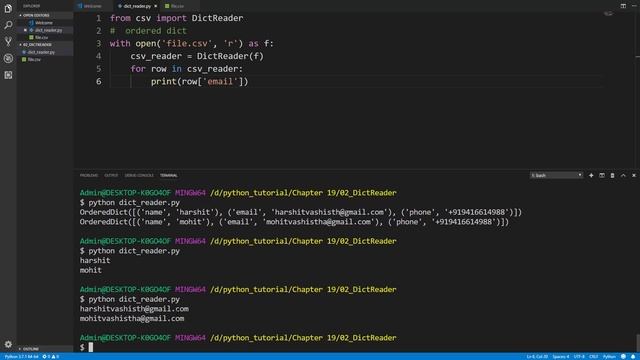The image size is (640, 360).
Task: Open Source Control view in activity bar
Action: tap(8, 41)
